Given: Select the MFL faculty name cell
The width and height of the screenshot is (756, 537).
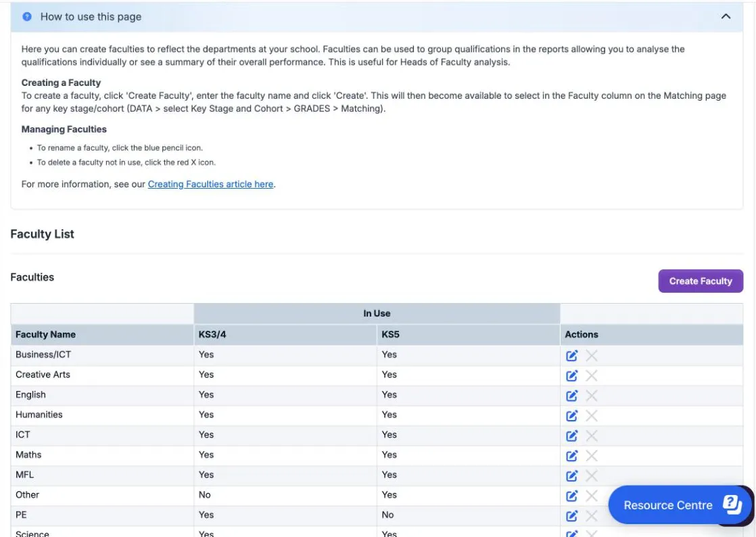Looking at the screenshot, I should pos(102,475).
